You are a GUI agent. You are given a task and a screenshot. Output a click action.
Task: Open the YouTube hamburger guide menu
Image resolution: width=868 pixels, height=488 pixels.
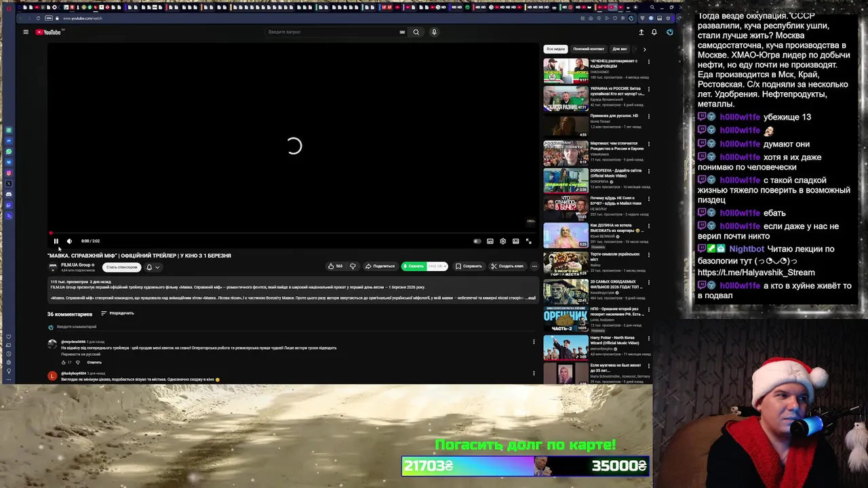(x=26, y=32)
